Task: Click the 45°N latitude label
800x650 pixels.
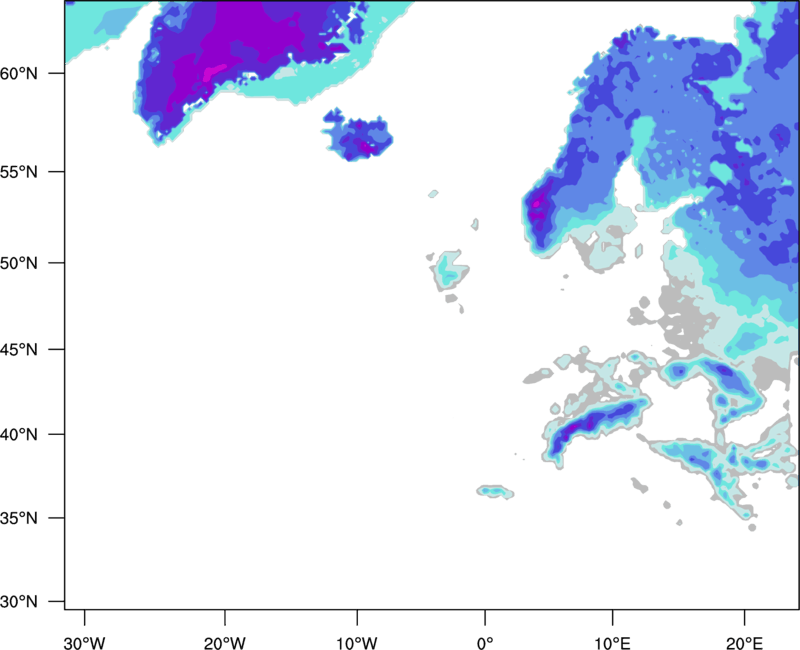Action: pyautogui.click(x=19, y=349)
